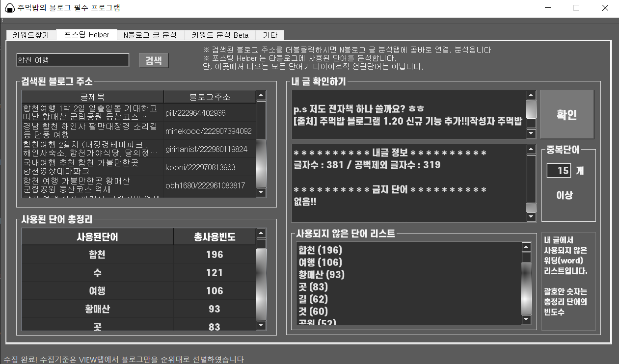Click up arrow of my post text box scrollbar
This screenshot has height=364, width=619.
point(531,96)
